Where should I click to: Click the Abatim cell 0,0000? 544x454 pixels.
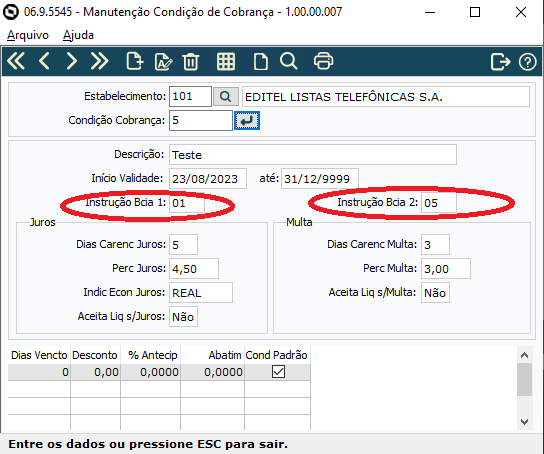coord(212,372)
